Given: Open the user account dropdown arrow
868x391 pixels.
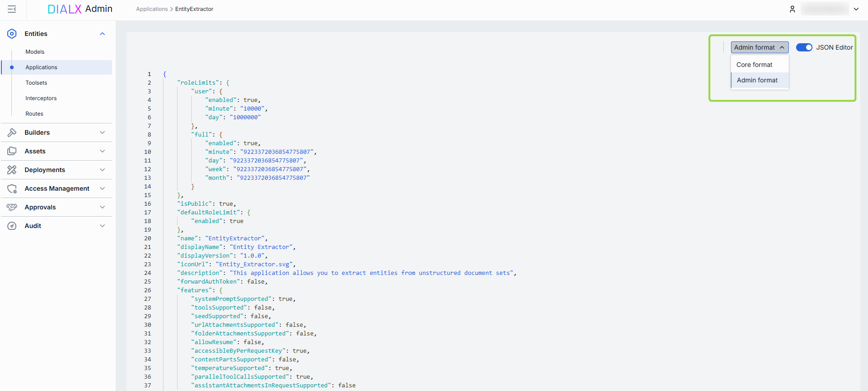Looking at the screenshot, I should [856, 9].
